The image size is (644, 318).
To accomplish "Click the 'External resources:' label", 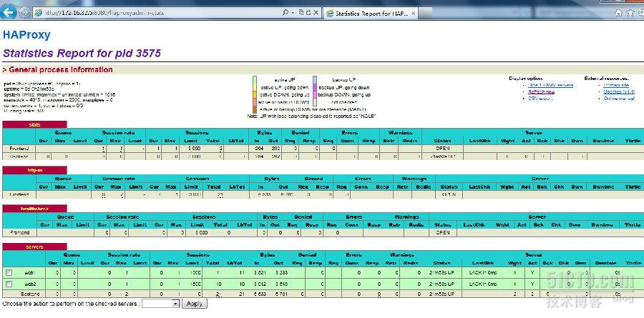I will point(607,78).
